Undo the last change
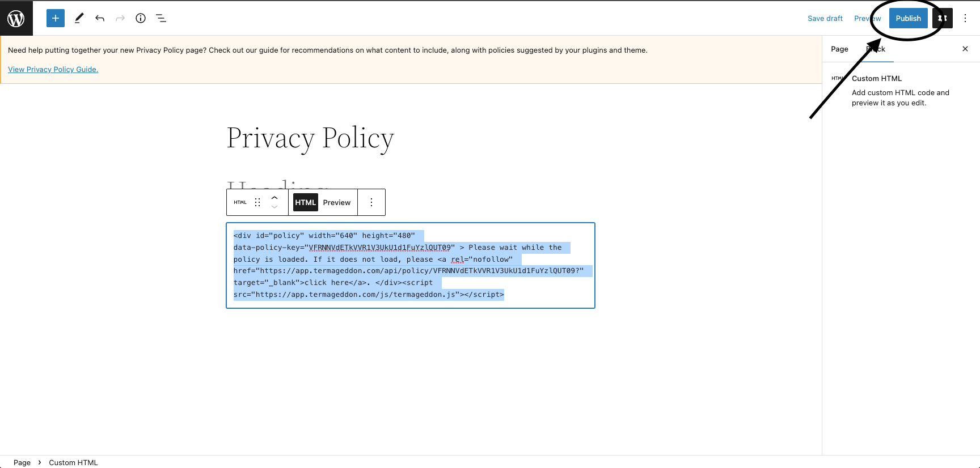 click(100, 18)
